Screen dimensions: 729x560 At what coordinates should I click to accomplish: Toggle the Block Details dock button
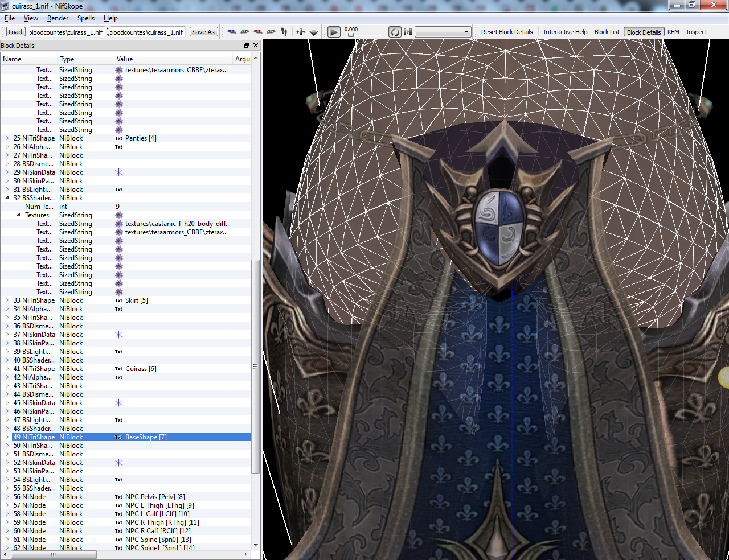(644, 32)
